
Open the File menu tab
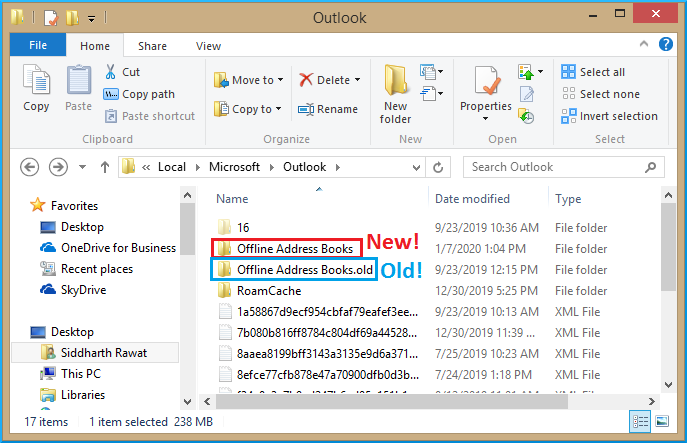[x=38, y=45]
